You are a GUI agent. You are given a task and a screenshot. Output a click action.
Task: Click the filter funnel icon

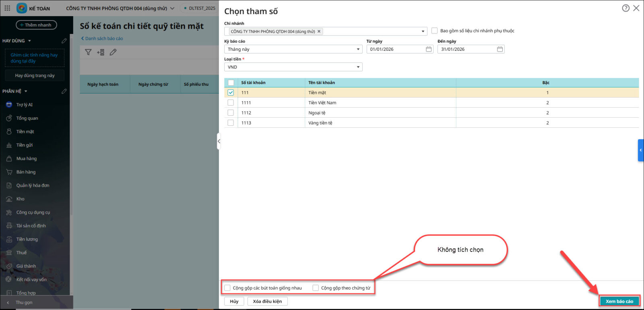coord(88,52)
